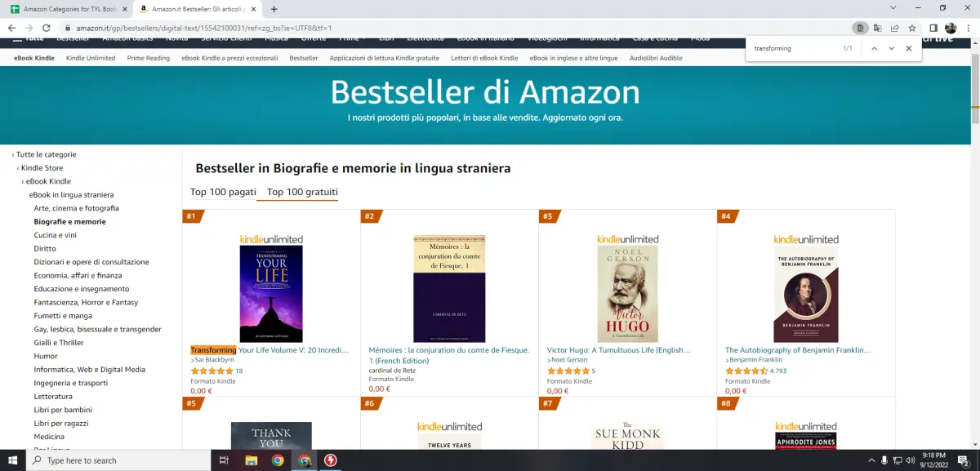The image size is (980, 471).
Task: Go up to Tutte le categorie
Action: 45,154
